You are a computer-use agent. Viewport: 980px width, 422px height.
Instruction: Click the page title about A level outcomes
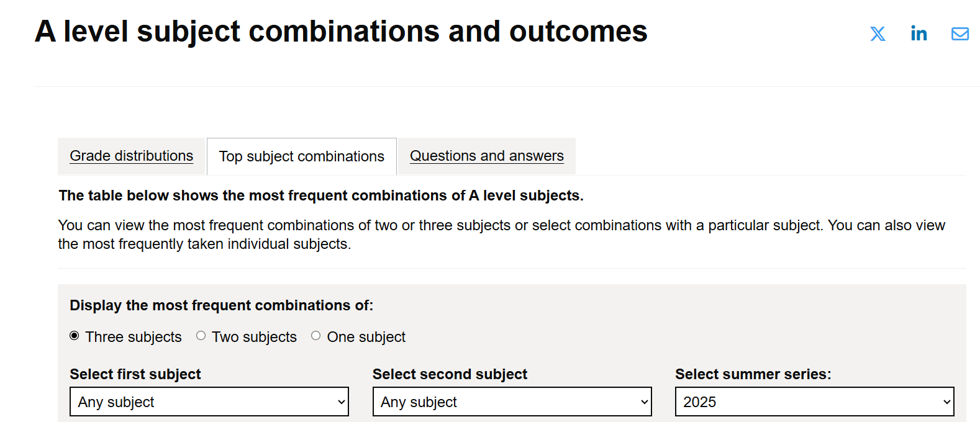tap(341, 32)
